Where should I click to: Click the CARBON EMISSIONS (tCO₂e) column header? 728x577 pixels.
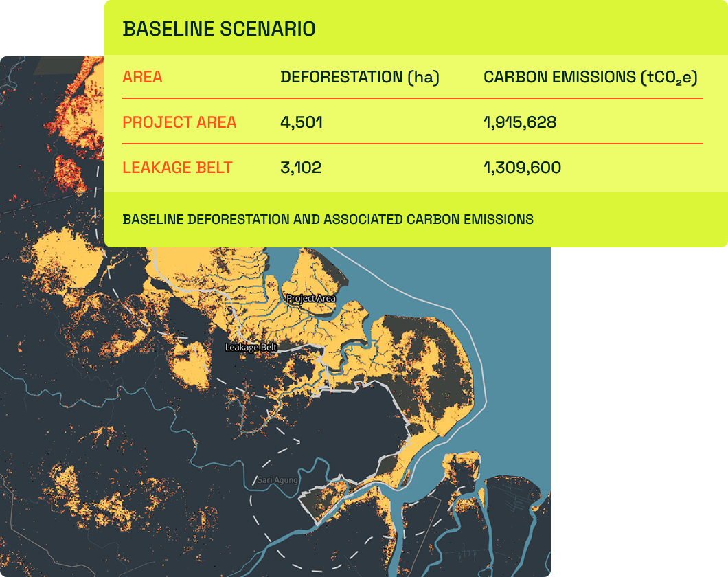[591, 77]
